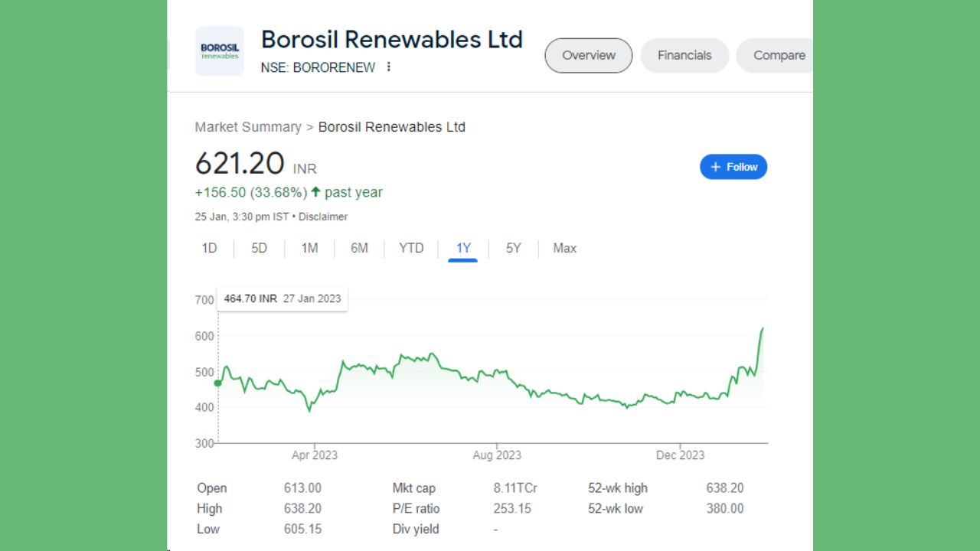Click the NSE: BORORENEW ticker text
The image size is (980, 551).
[x=318, y=67]
